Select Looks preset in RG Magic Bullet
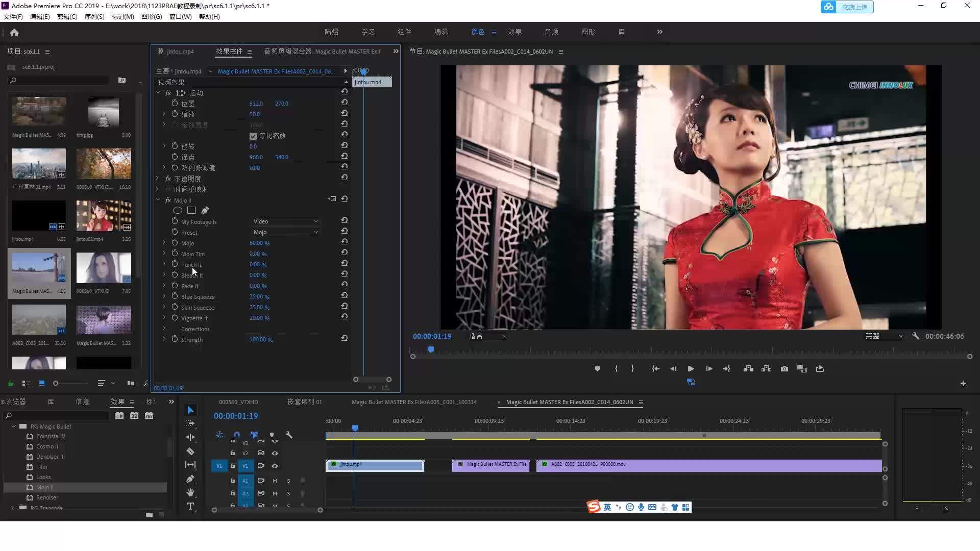The image size is (980, 551). point(43,477)
